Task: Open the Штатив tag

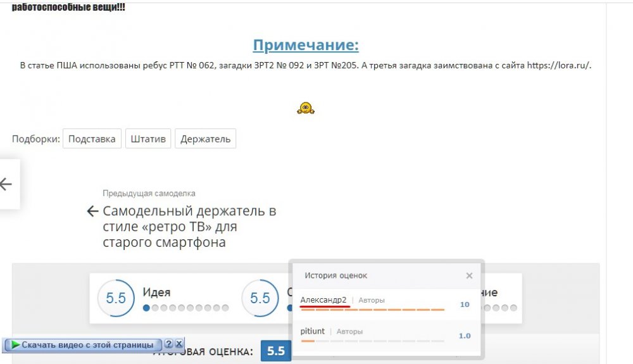Action: tap(148, 139)
